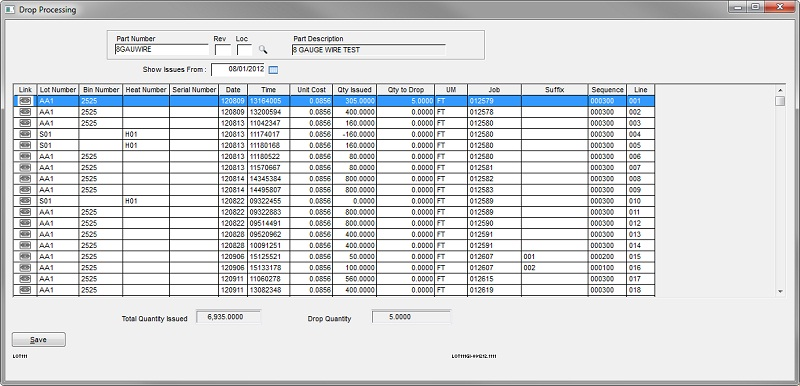This screenshot has width=800, height=386.
Task: Click the Rev input field
Action: pos(223,49)
